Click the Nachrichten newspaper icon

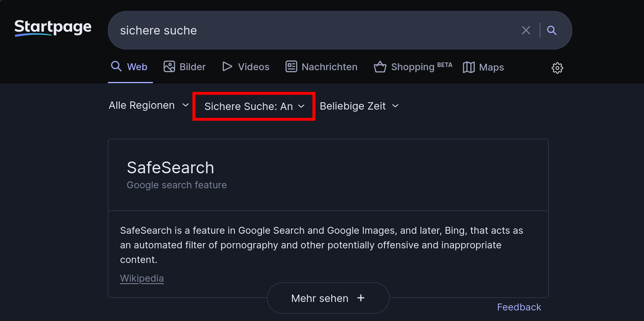291,67
